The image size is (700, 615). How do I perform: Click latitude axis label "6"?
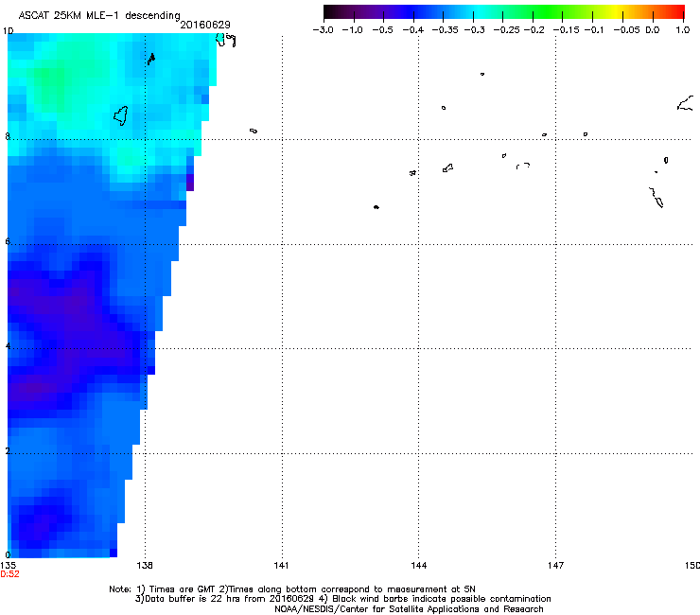[x=8, y=241]
